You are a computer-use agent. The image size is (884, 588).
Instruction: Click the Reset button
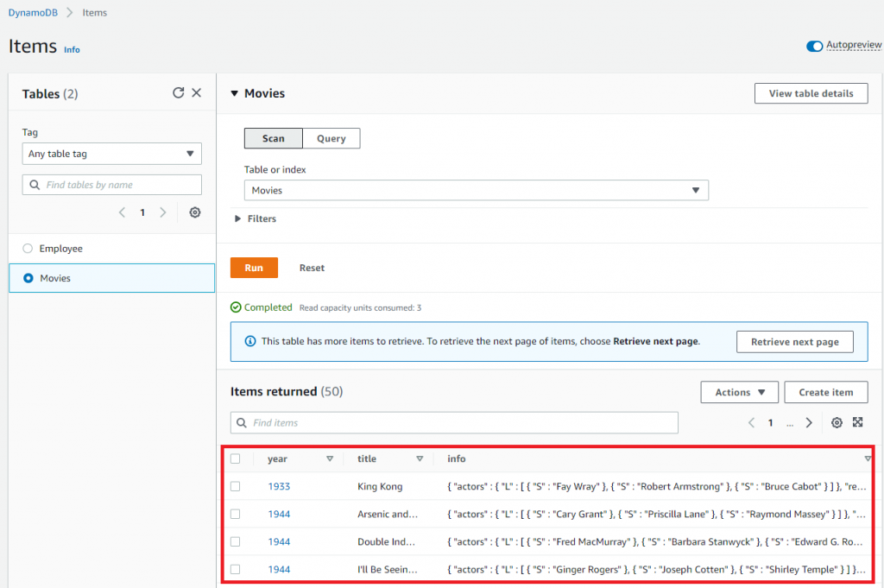[312, 268]
